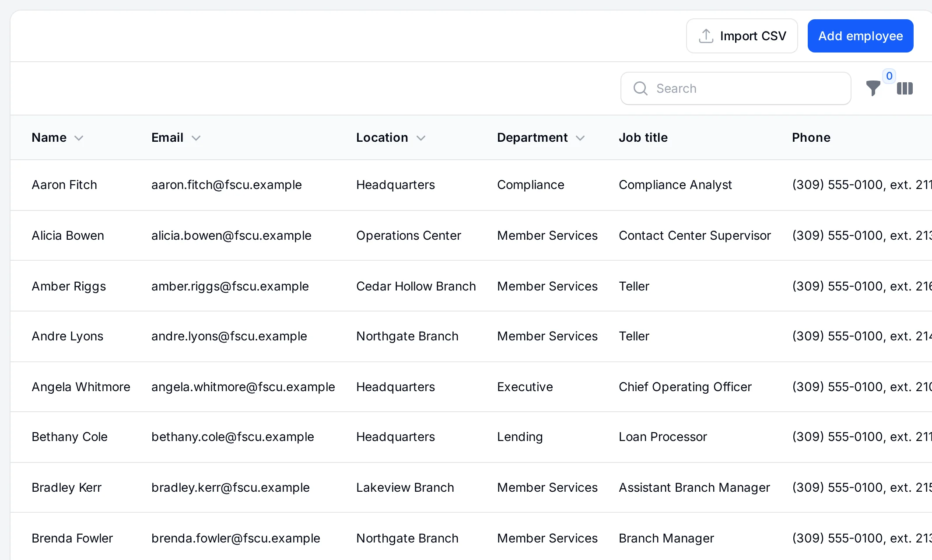
Task: Focus the Search input field
Action: pos(736,88)
